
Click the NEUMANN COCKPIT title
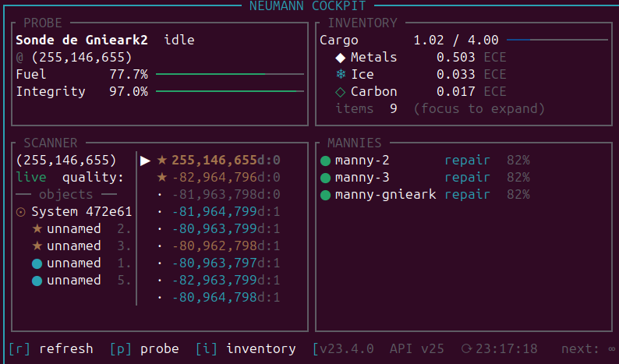(307, 6)
